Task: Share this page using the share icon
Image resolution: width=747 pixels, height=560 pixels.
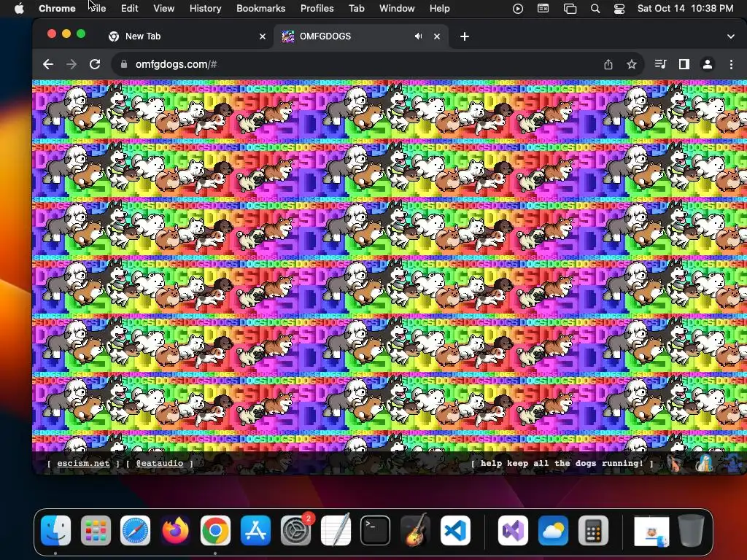Action: [x=608, y=64]
